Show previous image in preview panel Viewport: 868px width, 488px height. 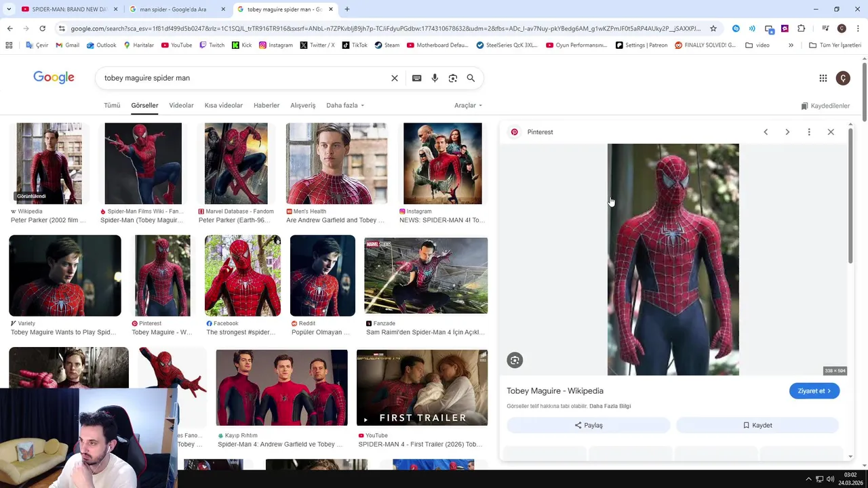(766, 132)
